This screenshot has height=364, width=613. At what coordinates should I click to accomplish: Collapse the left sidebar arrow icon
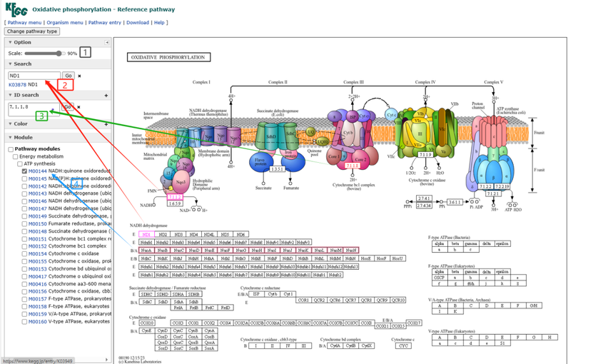click(107, 42)
